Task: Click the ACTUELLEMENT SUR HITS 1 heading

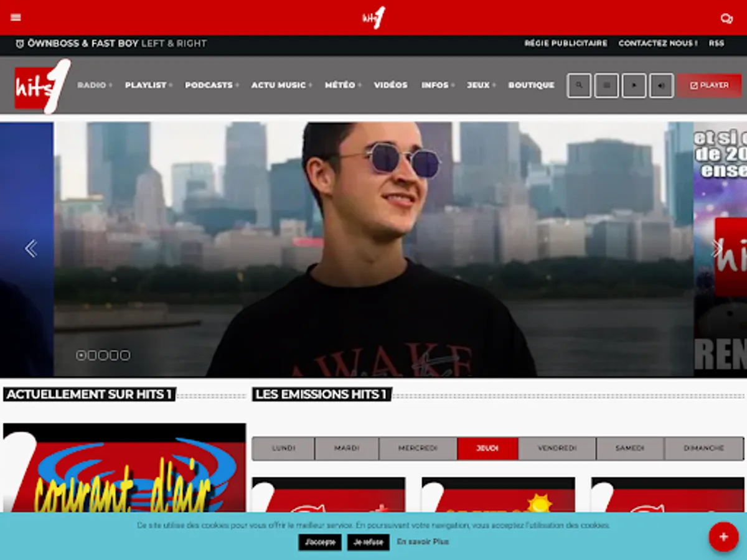Action: tap(90, 394)
